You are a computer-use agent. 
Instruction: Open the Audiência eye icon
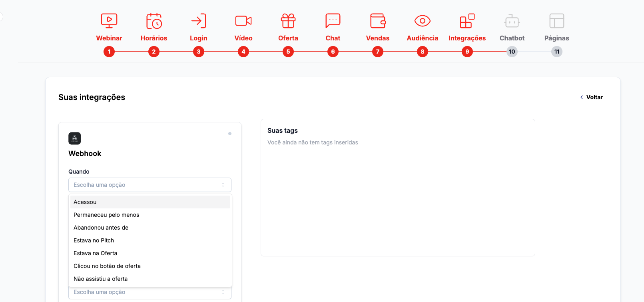[x=423, y=21]
